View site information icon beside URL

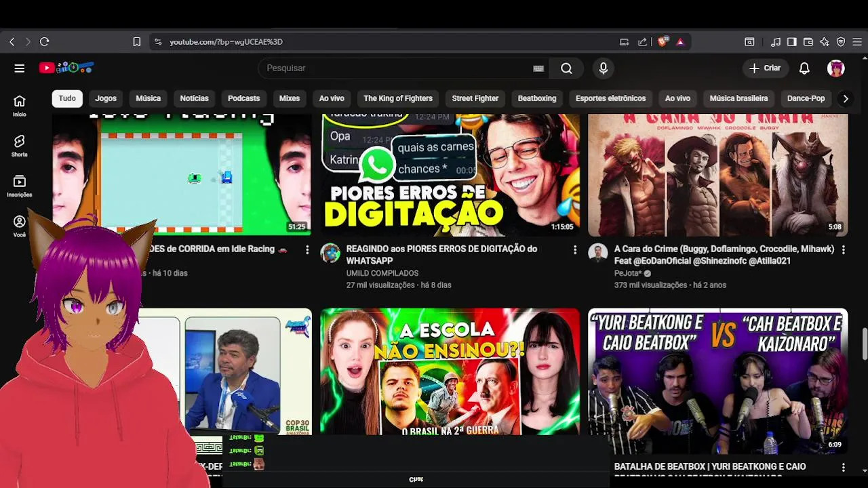(x=158, y=42)
